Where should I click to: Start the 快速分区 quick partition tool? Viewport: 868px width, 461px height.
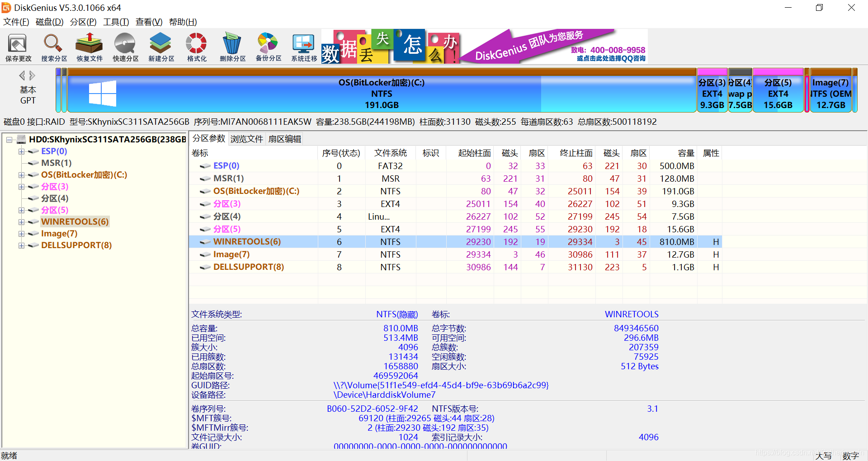pyautogui.click(x=125, y=47)
